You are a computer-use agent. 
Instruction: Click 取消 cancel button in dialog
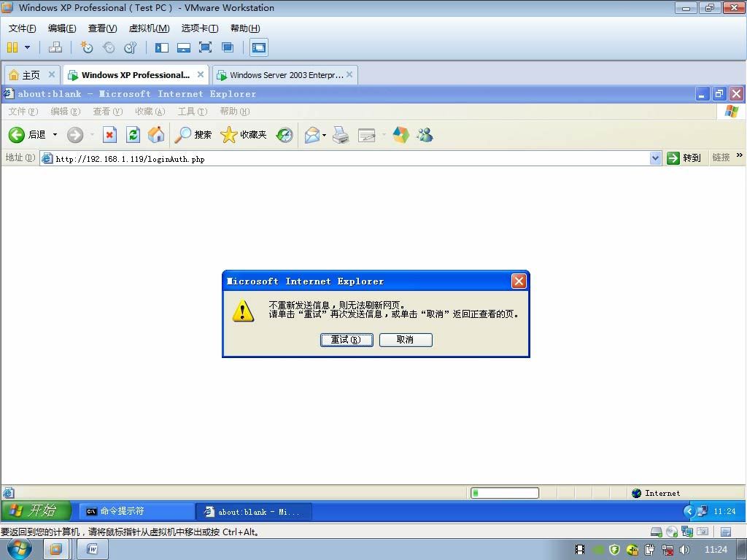coord(406,340)
